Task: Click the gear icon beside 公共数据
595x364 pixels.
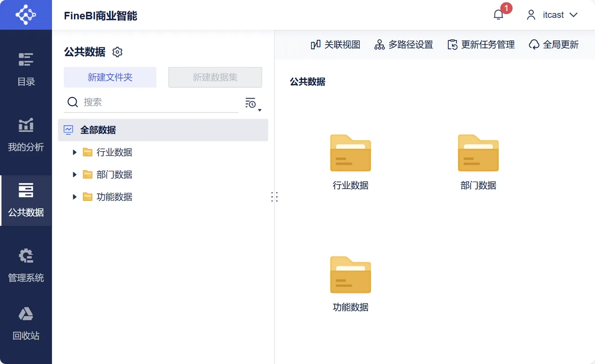Action: (117, 52)
